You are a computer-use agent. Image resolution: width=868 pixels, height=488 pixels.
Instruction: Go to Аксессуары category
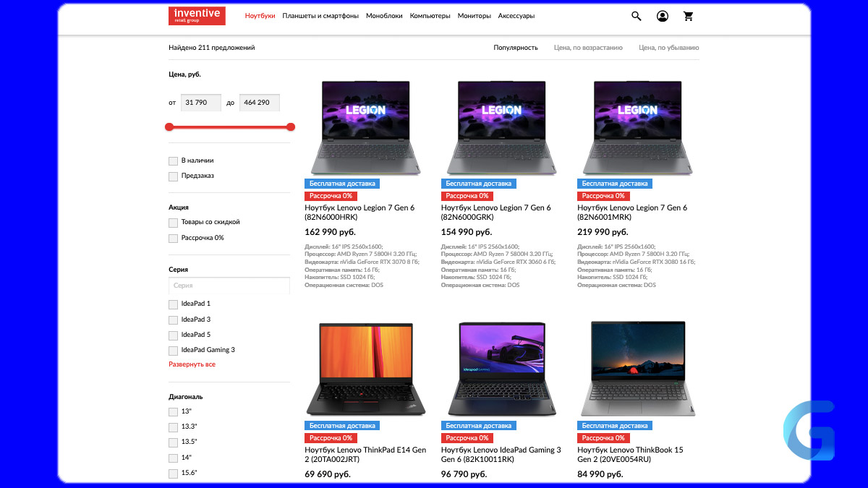[x=516, y=16]
